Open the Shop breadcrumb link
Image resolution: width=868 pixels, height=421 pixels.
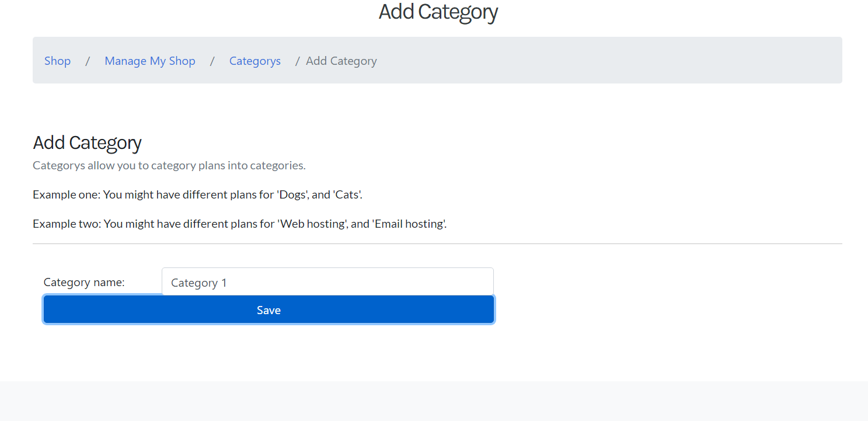(57, 61)
